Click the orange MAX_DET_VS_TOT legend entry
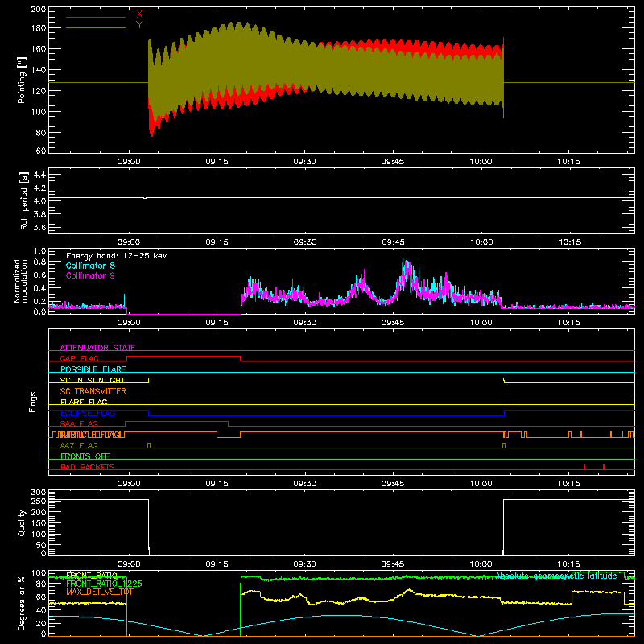This screenshot has width=644, height=644. click(100, 592)
